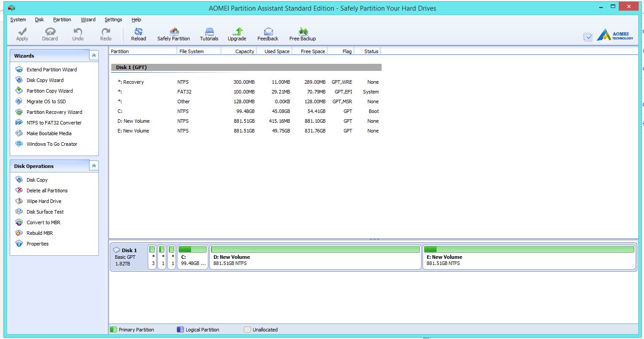The image size is (644, 339).
Task: Open the Help menu
Action: coord(137,19)
